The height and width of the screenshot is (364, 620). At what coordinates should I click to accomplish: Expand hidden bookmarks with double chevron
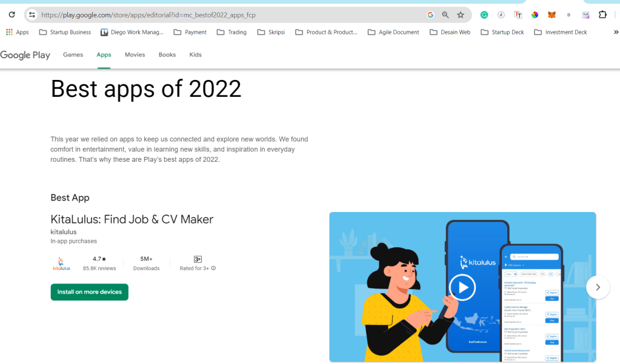616,32
